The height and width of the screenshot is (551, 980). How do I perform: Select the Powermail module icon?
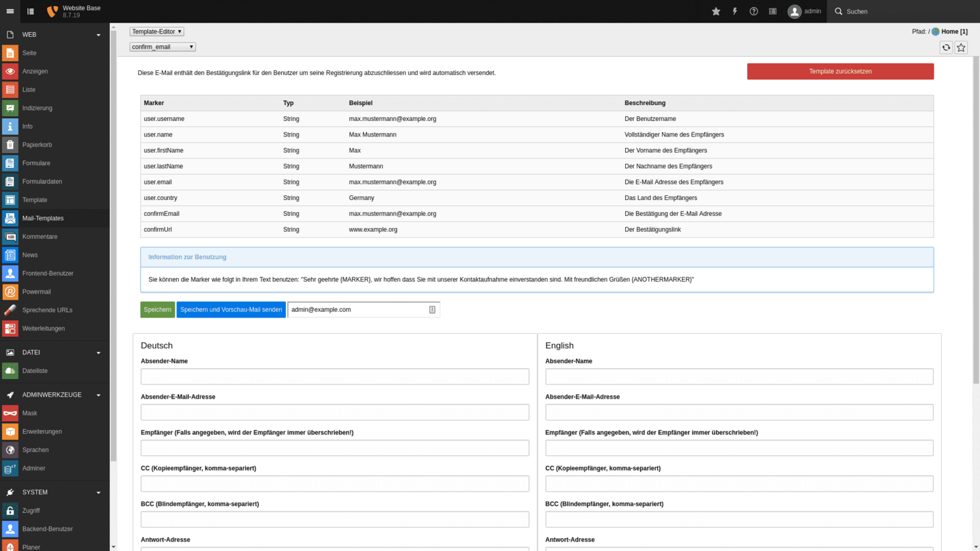tap(10, 292)
